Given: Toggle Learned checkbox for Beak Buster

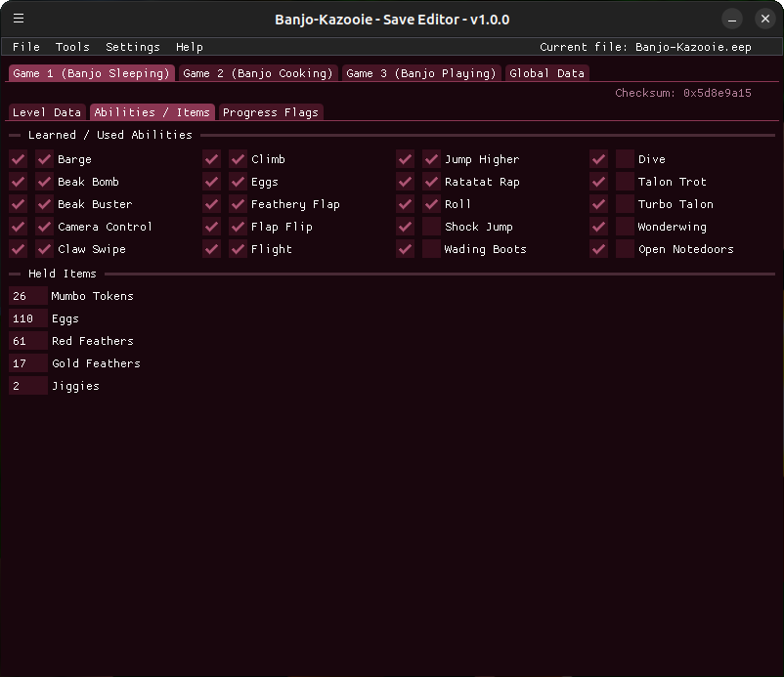Looking at the screenshot, I should pyautogui.click(x=19, y=204).
